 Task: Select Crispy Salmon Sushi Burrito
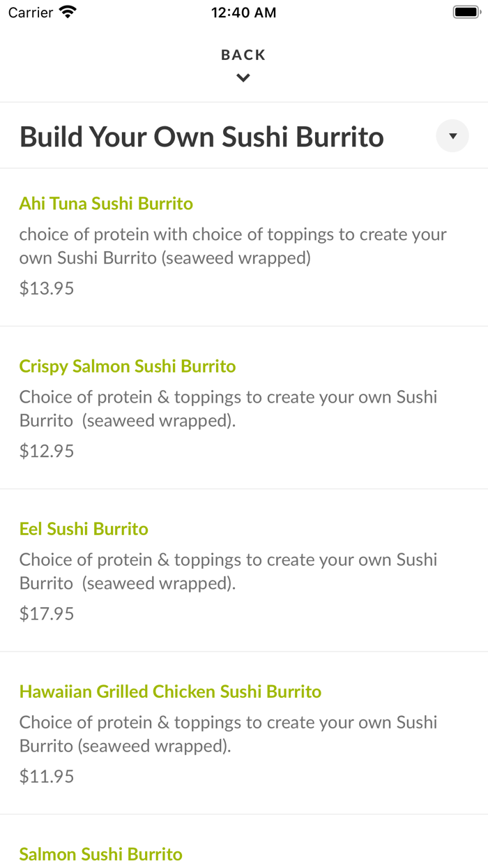pos(128,366)
